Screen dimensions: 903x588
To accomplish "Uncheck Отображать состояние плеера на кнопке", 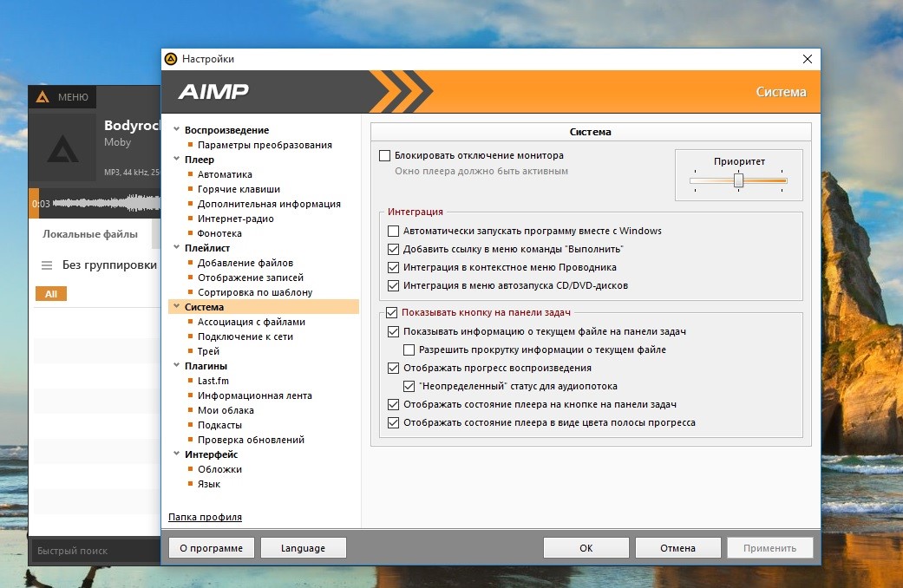I will (x=393, y=404).
